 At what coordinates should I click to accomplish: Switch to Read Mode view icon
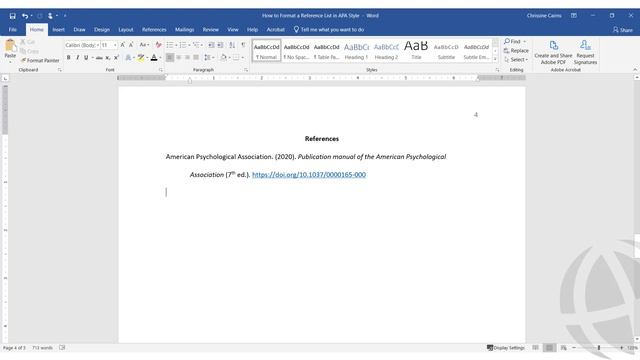coord(536,348)
